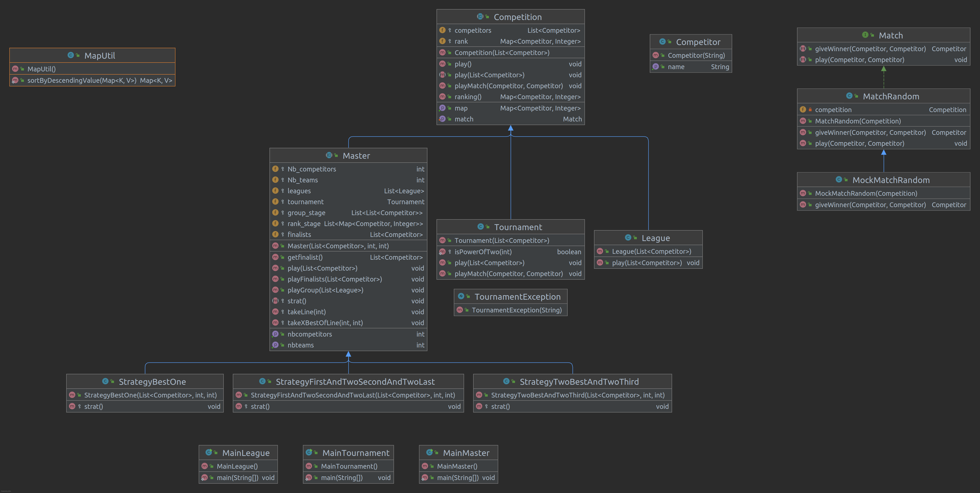Click giveWinner(Competitor, Competitor) in Match interface
The height and width of the screenshot is (493, 980).
tap(883, 49)
